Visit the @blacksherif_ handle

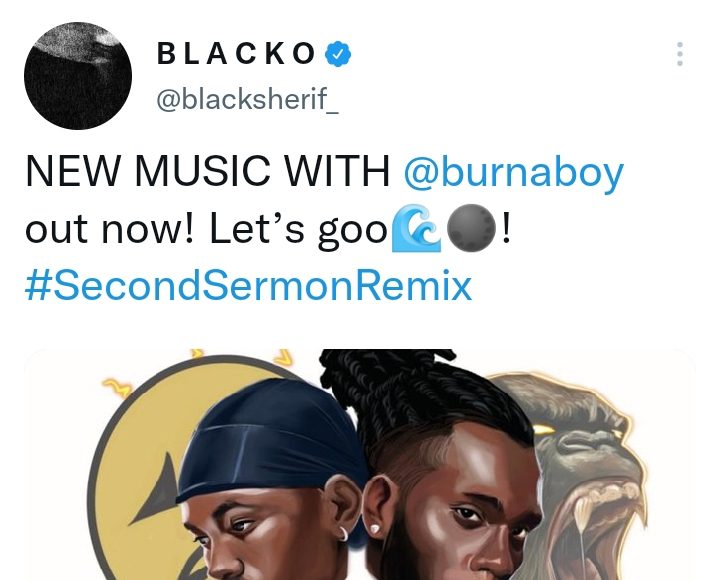coord(248,98)
